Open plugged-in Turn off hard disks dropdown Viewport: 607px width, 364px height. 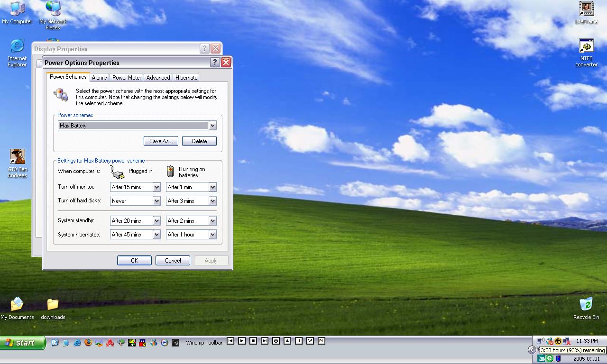(x=156, y=201)
